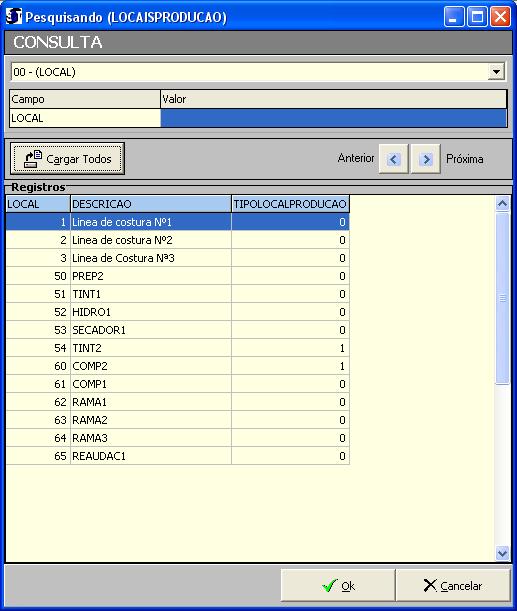Click the Valor input field for LOCAL
This screenshot has width=517, height=611.
point(333,118)
